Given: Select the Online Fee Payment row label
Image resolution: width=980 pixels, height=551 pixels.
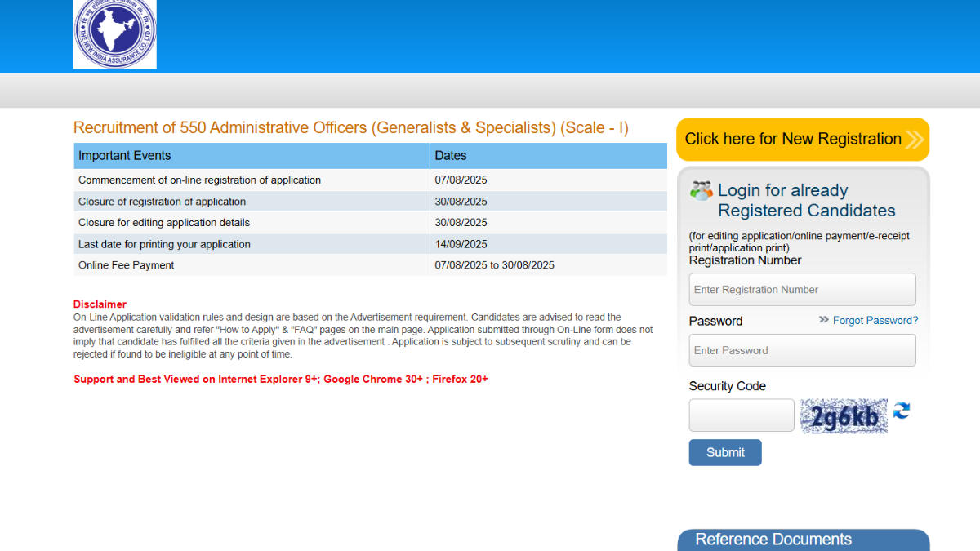Looking at the screenshot, I should point(126,265).
